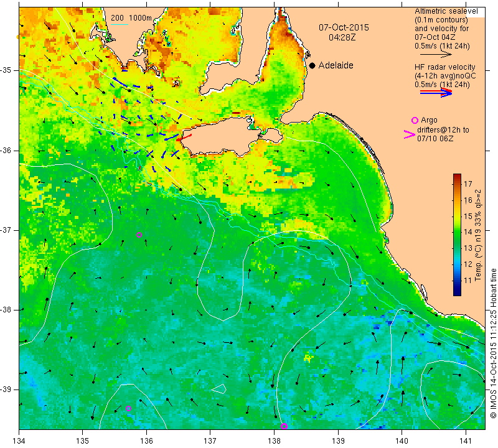This screenshot has height=448, width=498.
Task: Click the magenta Argo circle in legend
Action: [415, 120]
